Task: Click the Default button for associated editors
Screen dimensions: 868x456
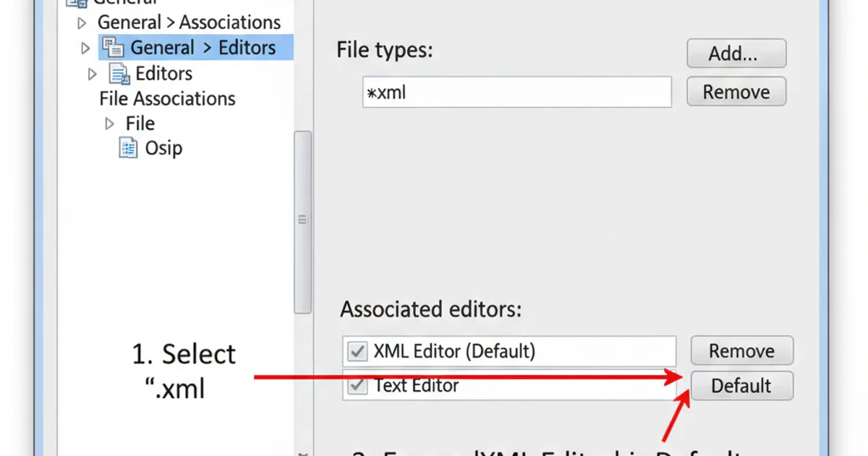Action: [742, 386]
